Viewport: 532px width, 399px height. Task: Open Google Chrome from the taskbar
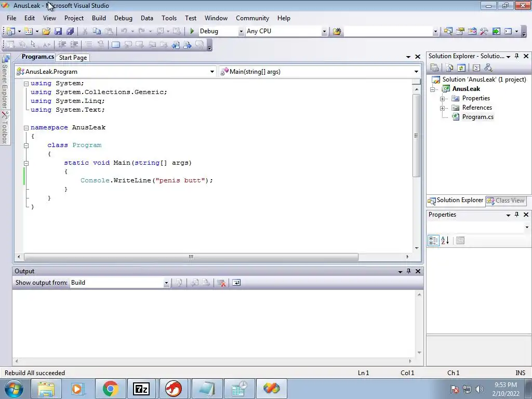click(x=110, y=389)
